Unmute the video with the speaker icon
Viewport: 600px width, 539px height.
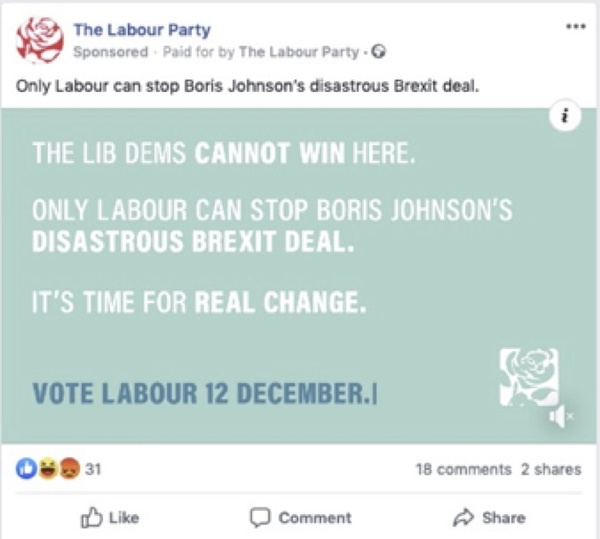coord(561,416)
